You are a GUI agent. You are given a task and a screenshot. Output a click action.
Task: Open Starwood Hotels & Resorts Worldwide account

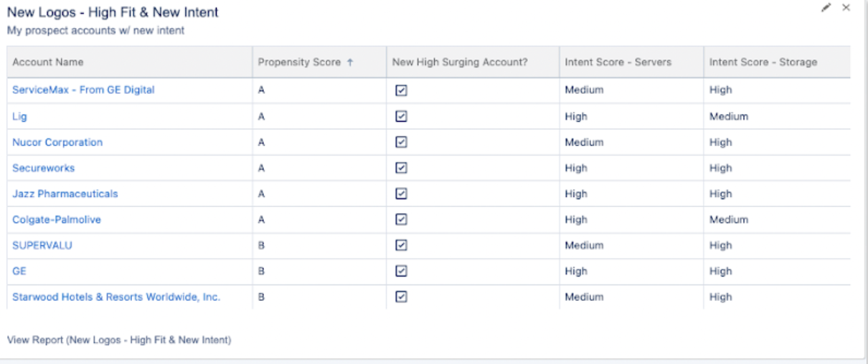pyautogui.click(x=116, y=297)
